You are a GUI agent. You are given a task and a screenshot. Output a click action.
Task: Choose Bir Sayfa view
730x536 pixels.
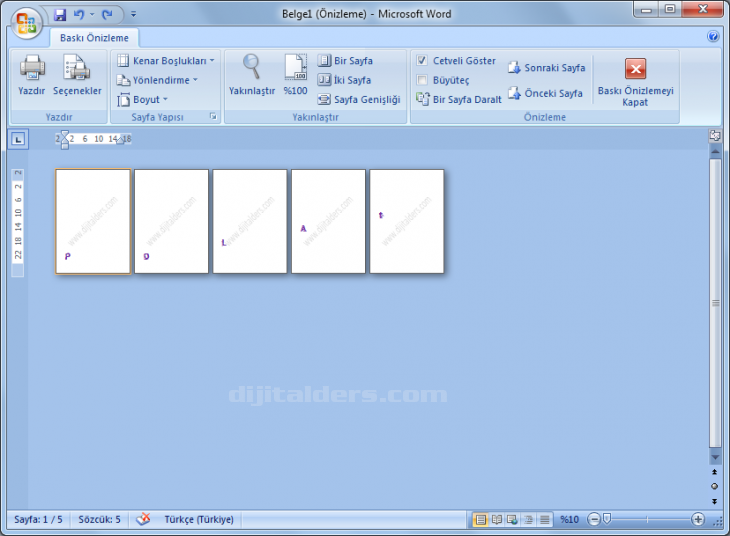click(x=345, y=61)
